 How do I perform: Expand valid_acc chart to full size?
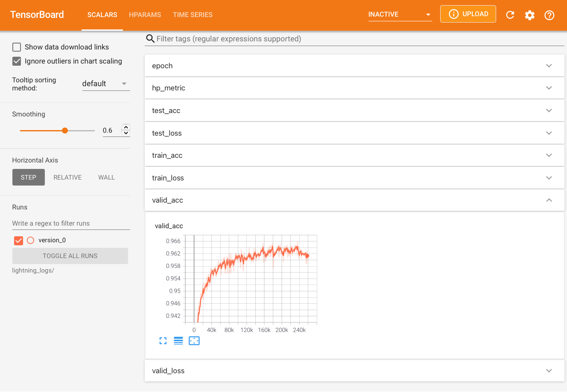click(x=163, y=341)
